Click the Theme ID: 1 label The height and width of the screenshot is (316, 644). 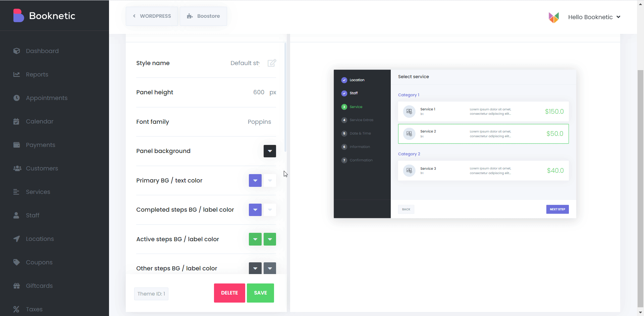pos(151,294)
